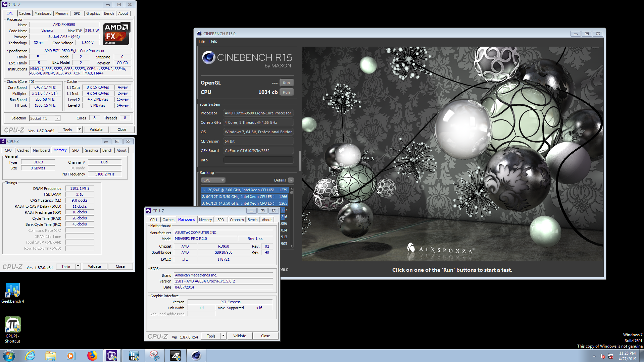Click the Cinebench R15 sphere logo
Viewport: 644px width, 362px height.
(208, 58)
